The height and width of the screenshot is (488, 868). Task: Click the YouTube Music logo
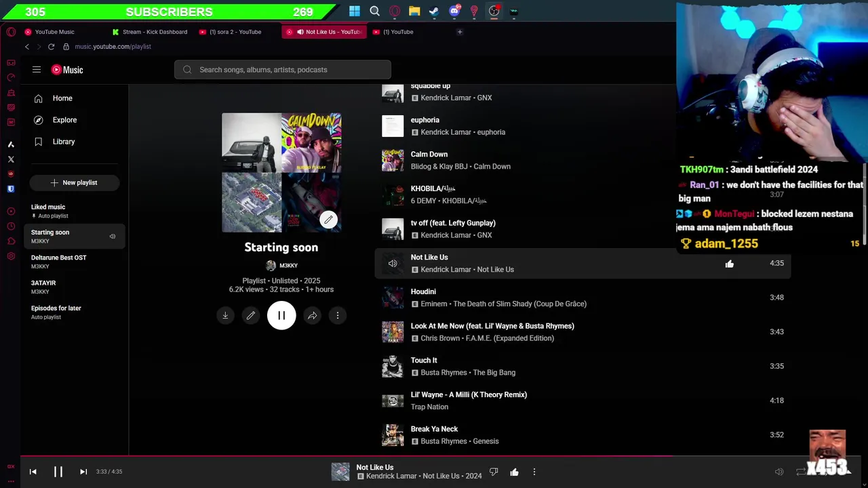(x=67, y=70)
